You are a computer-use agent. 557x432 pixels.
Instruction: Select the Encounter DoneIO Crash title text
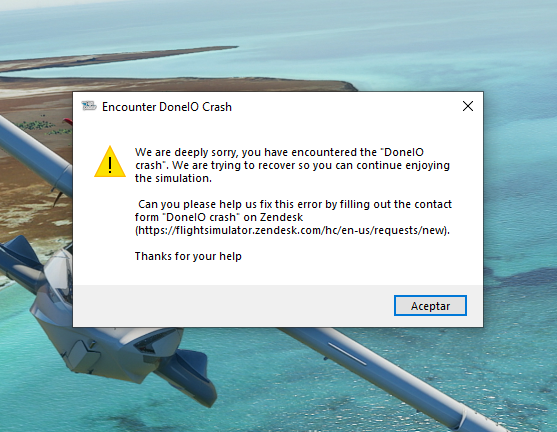pyautogui.click(x=167, y=107)
